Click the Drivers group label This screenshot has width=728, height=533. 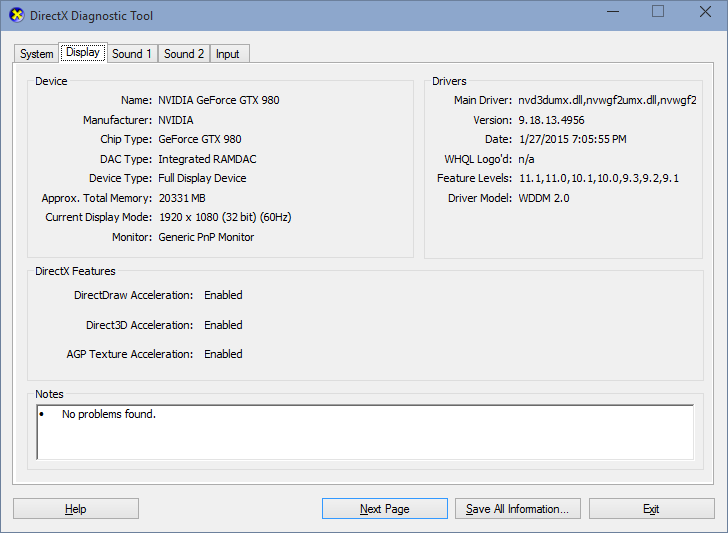[449, 81]
